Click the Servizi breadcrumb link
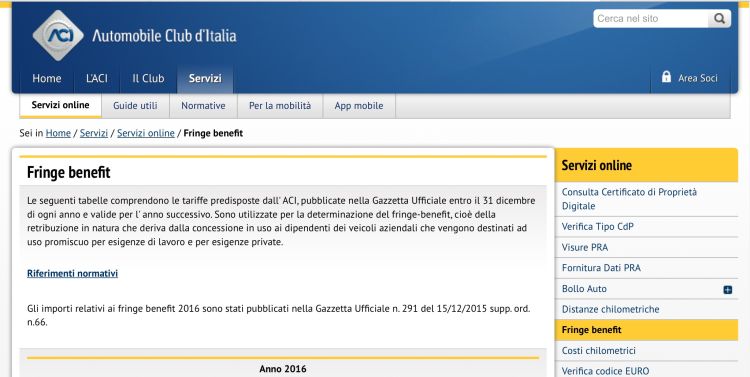This screenshot has height=377, width=750. coord(94,133)
